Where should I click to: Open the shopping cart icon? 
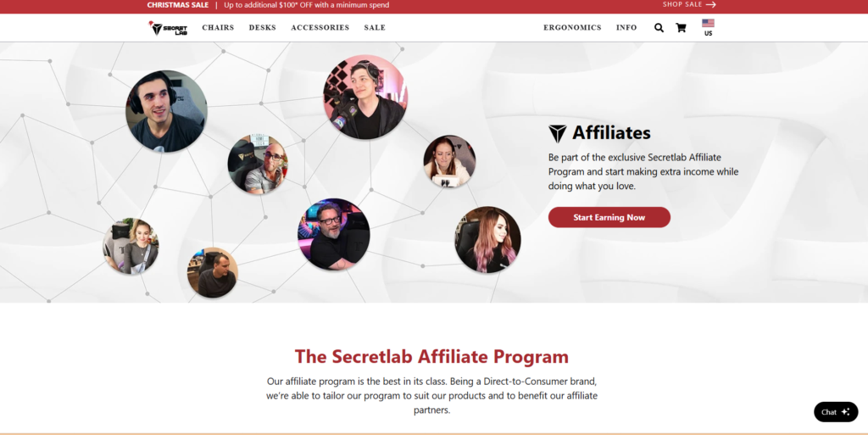[681, 28]
